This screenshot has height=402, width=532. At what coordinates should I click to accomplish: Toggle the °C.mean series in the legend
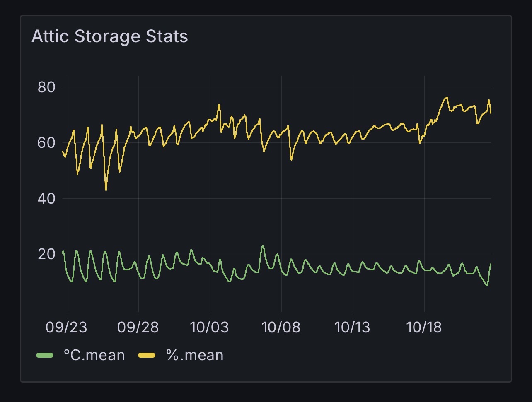pos(94,355)
